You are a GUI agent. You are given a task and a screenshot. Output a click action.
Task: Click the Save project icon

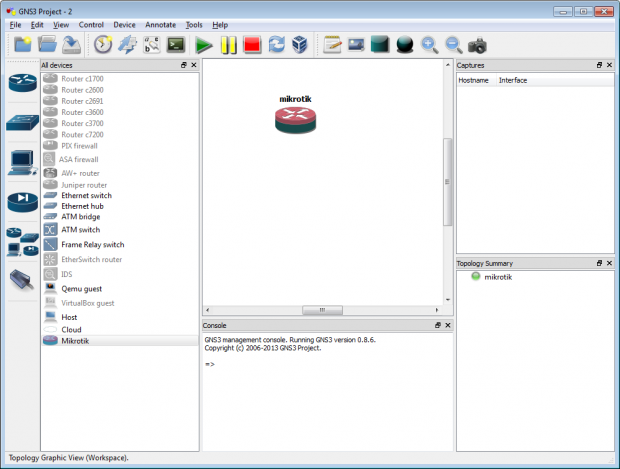[72, 44]
